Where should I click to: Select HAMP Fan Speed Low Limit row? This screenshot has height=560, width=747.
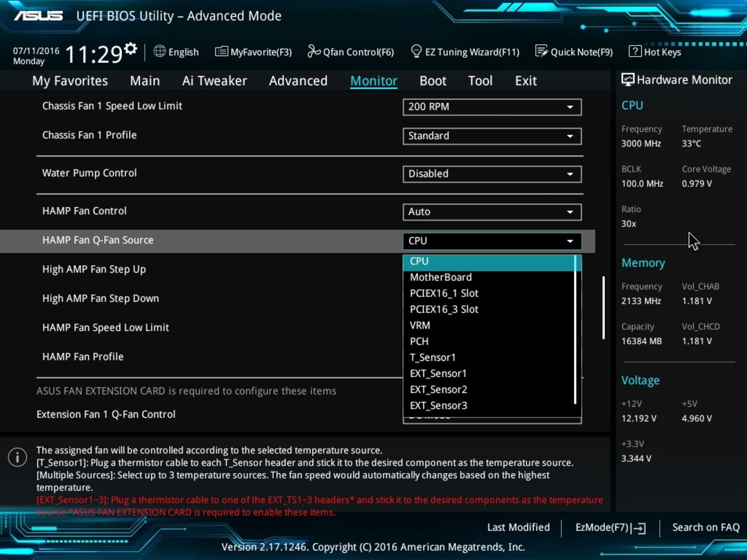pos(105,328)
